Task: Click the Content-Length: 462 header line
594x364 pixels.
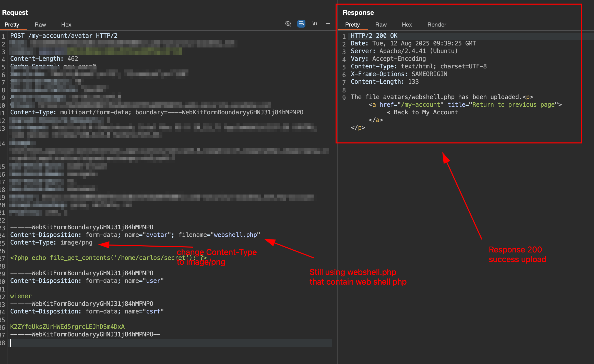Action: pos(44,59)
